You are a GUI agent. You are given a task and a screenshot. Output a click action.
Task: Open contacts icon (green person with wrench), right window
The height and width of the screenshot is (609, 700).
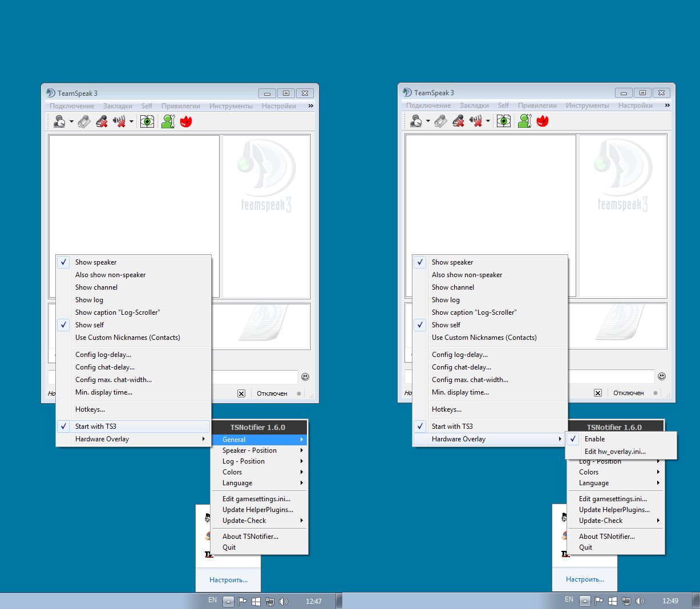(524, 120)
